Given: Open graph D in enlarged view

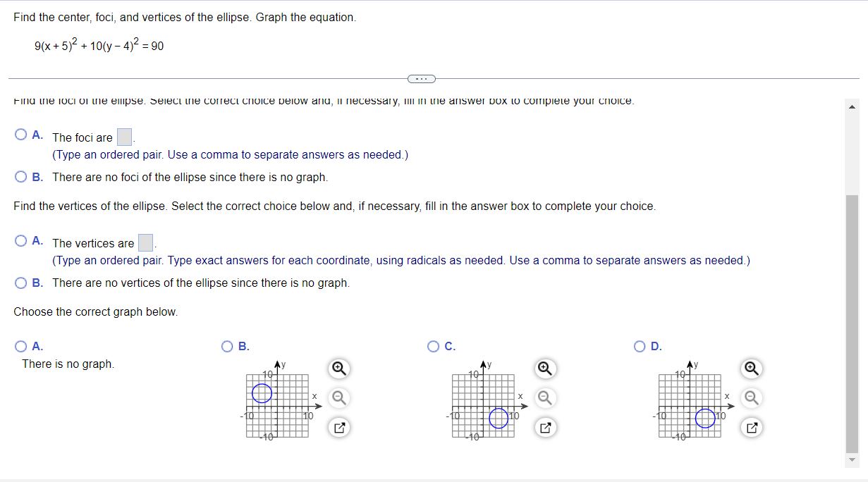Looking at the screenshot, I should click(751, 426).
